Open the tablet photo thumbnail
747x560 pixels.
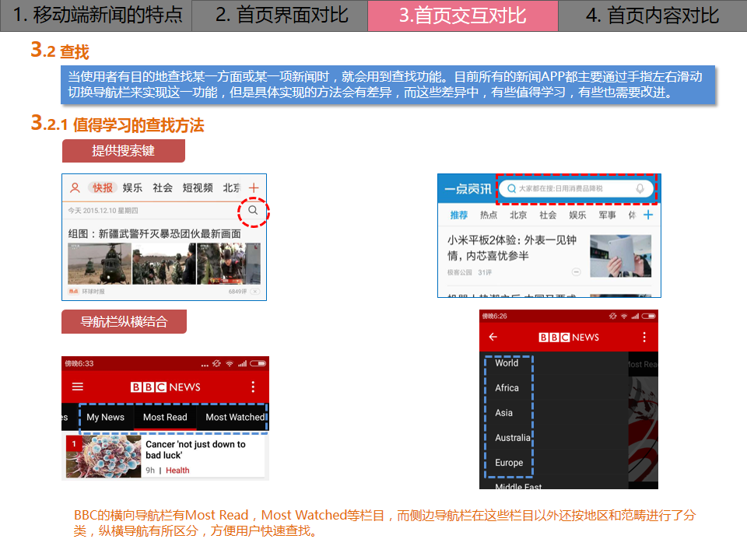coord(620,256)
